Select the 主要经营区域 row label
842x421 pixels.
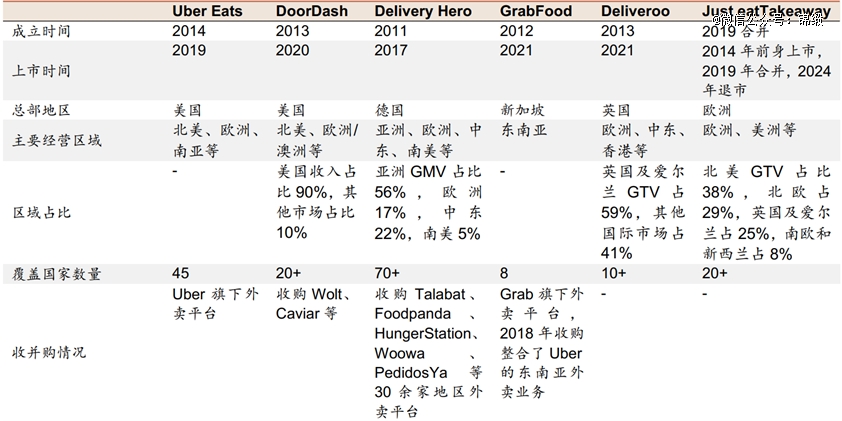56,140
